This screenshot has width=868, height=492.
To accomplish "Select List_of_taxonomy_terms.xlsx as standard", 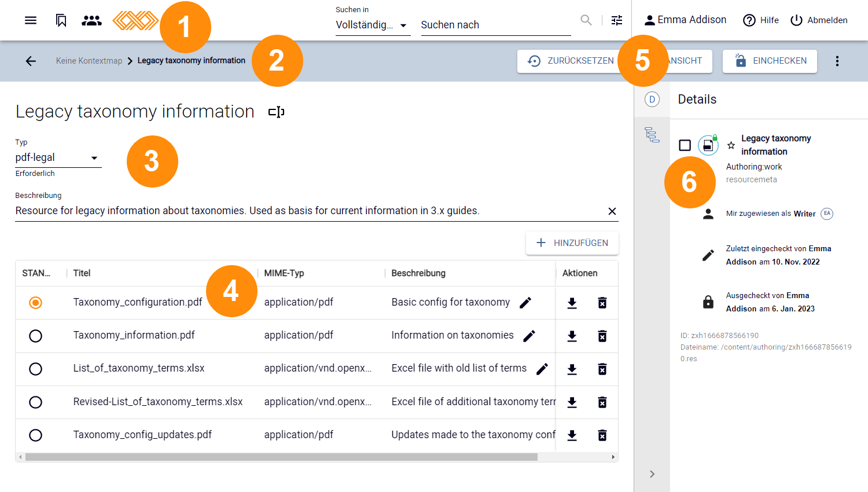I will pos(36,369).
